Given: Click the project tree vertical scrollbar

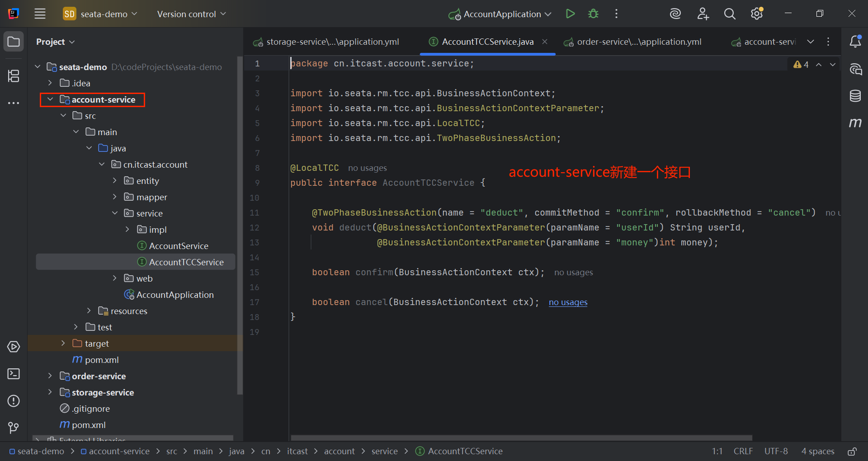Looking at the screenshot, I should [240, 226].
